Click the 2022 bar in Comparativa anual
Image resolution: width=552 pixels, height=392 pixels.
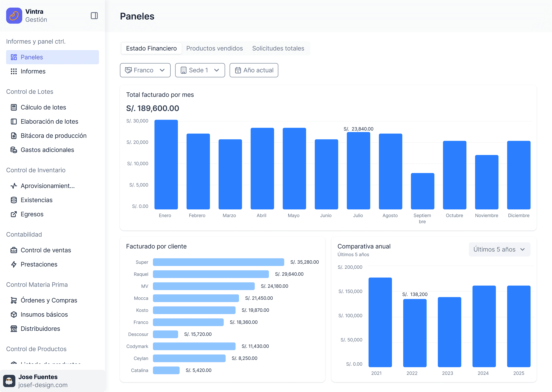[x=415, y=333]
